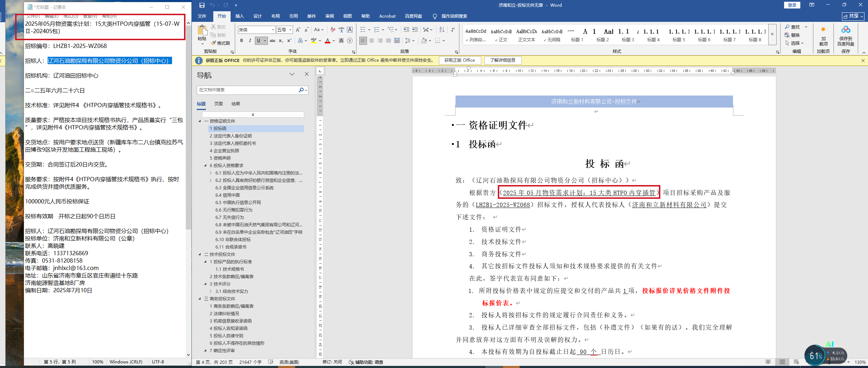Save the document using the floppy disk icon
Screen dimensions: 868x368
click(x=202, y=5)
